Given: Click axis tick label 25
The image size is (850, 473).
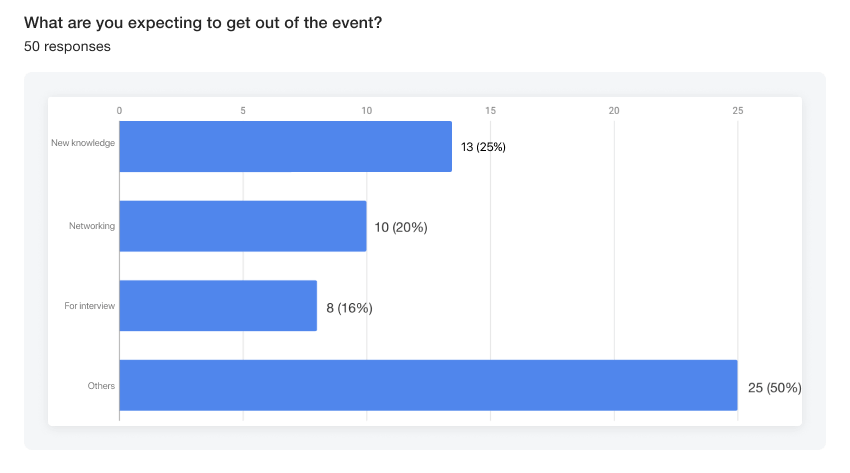Looking at the screenshot, I should (738, 110).
